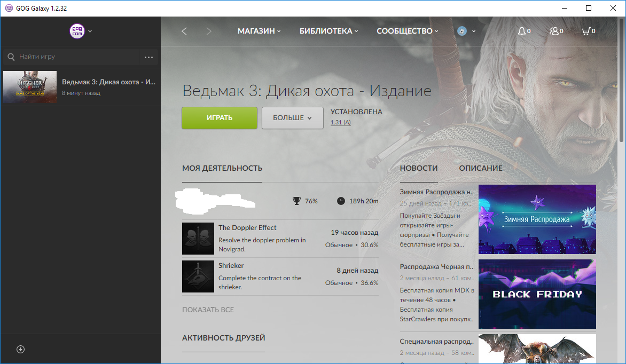The width and height of the screenshot is (626, 364).
Task: Click the achievements trophy icon
Action: (x=296, y=201)
